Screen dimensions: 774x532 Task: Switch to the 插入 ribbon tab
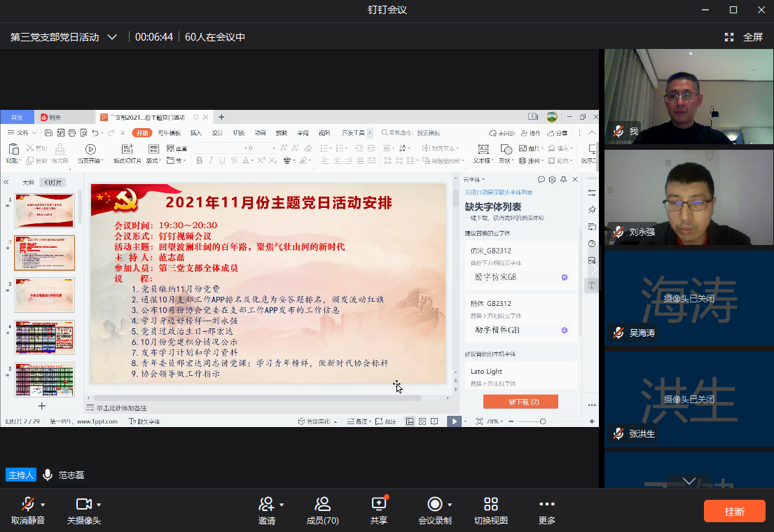197,133
